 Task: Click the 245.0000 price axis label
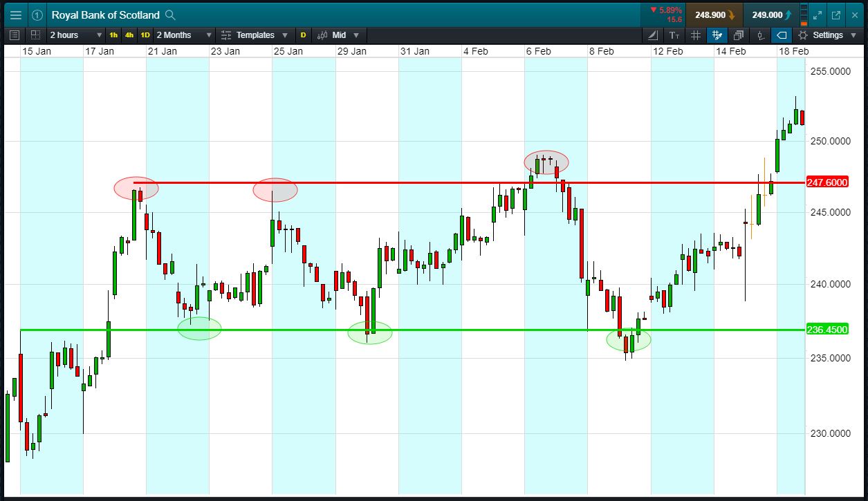click(830, 212)
